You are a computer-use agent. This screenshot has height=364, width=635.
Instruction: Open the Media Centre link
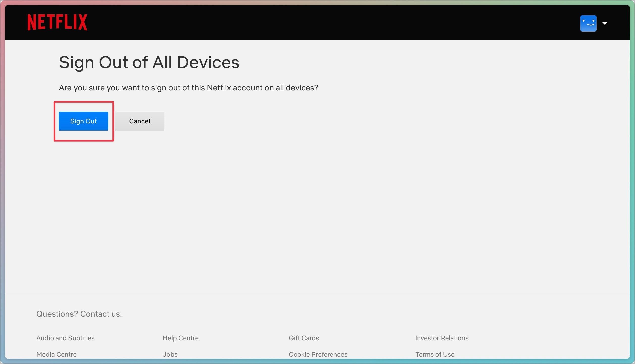(x=56, y=354)
